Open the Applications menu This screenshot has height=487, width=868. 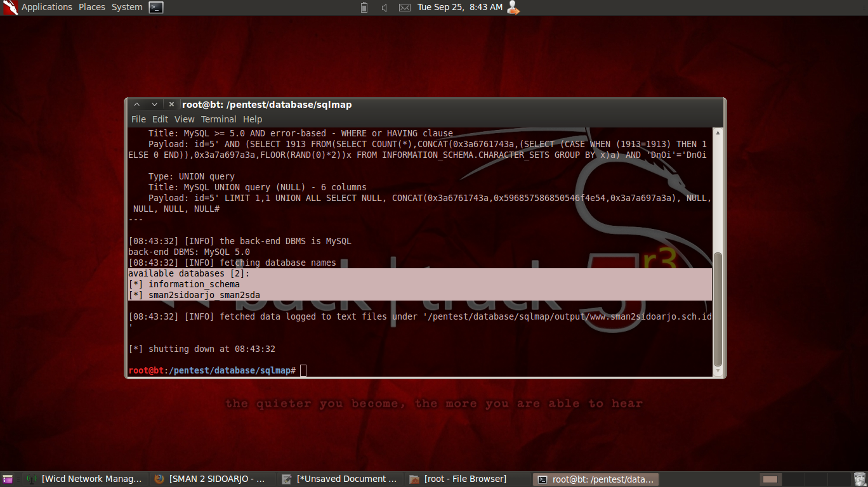[47, 7]
